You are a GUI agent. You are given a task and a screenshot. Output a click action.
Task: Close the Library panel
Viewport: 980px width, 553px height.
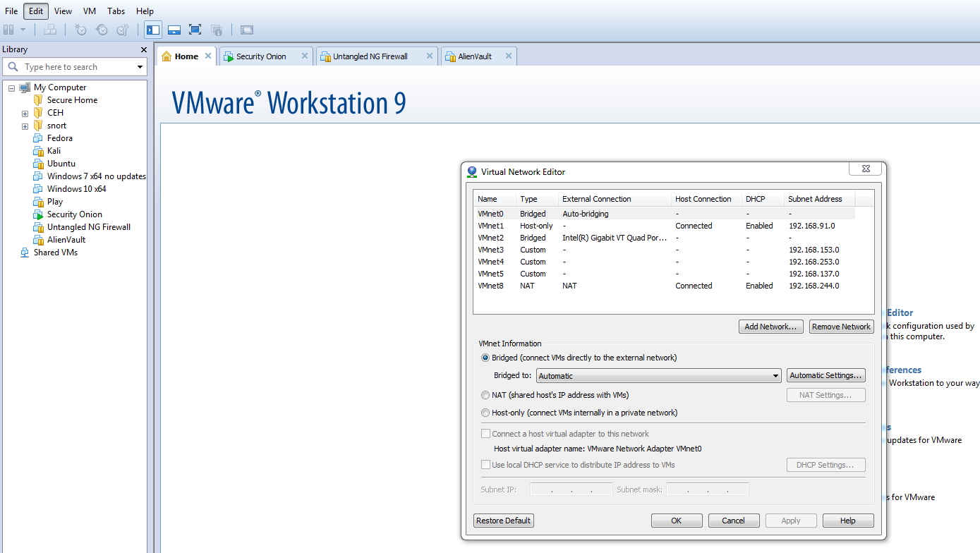(144, 50)
